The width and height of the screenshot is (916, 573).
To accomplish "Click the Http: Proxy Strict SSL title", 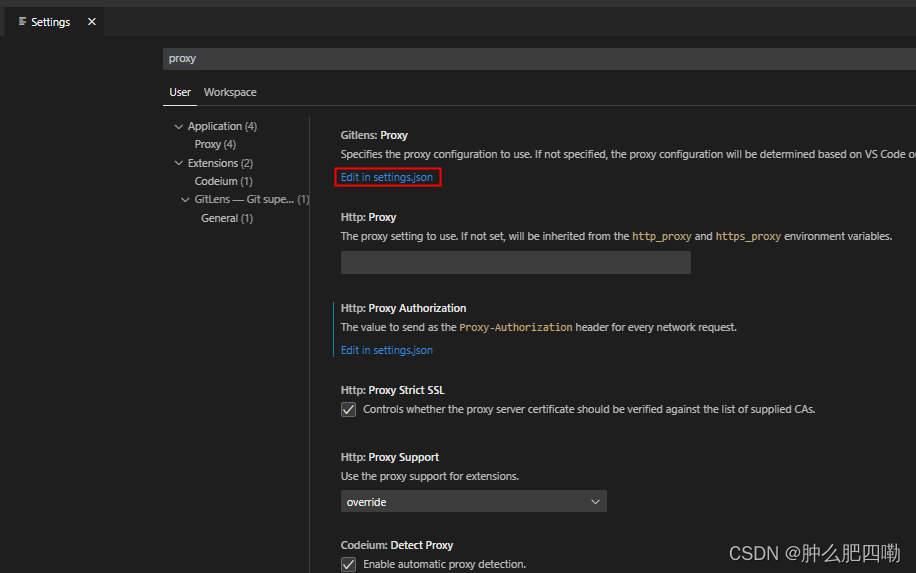I will 393,390.
